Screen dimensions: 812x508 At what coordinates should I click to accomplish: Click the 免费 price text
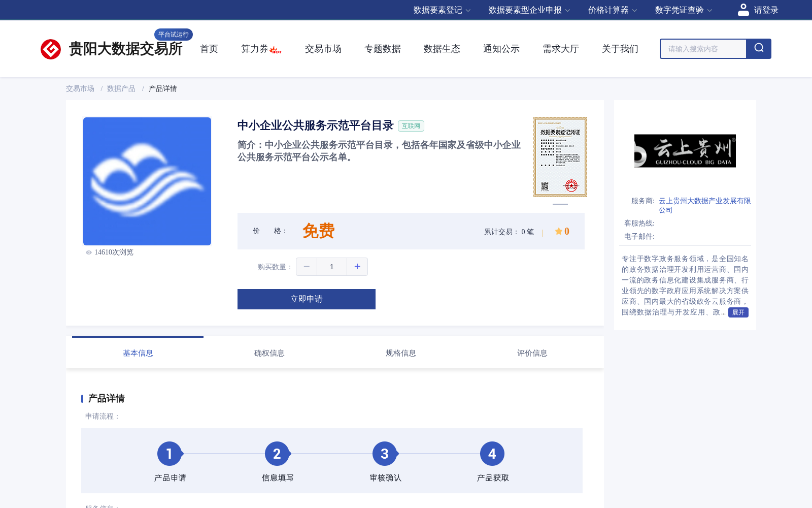tap(319, 231)
